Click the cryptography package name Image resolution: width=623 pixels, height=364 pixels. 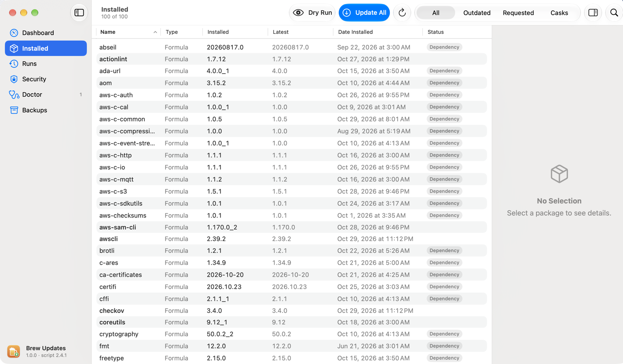tap(119, 334)
